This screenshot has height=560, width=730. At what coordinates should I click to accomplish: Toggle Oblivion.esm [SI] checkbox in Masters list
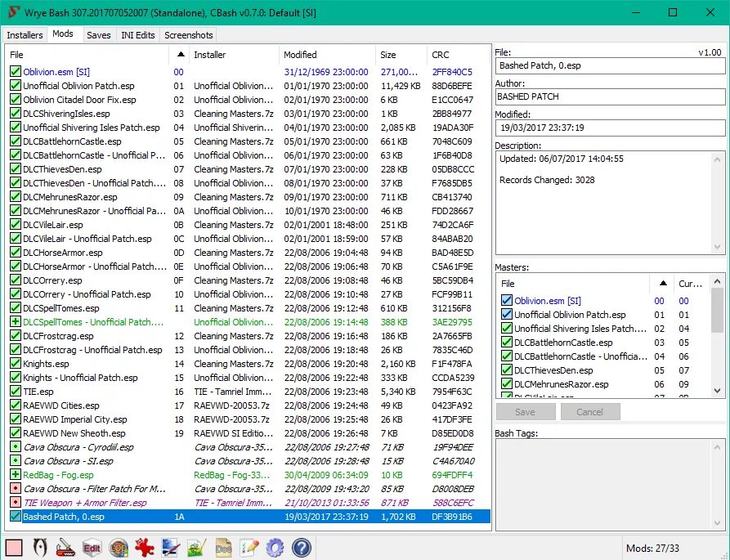tap(507, 300)
